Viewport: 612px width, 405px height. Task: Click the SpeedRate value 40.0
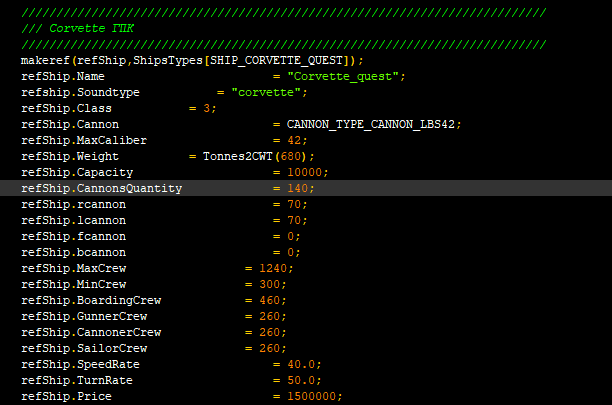[x=301, y=364]
